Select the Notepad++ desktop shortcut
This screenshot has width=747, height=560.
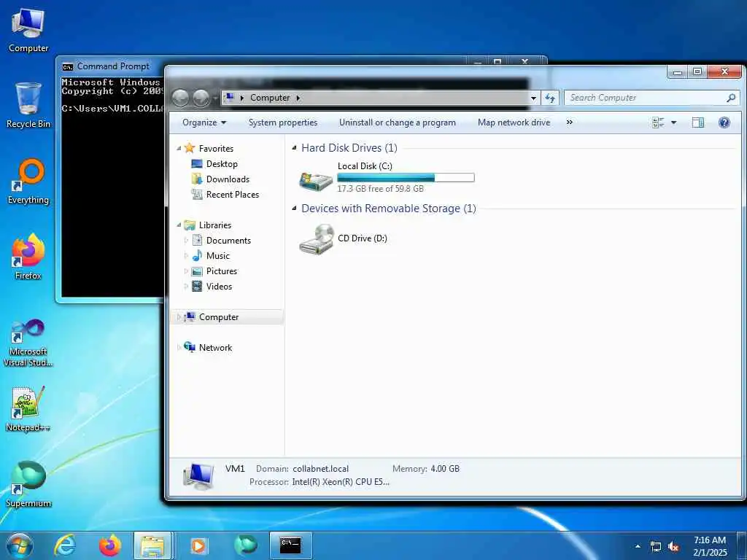pos(28,408)
